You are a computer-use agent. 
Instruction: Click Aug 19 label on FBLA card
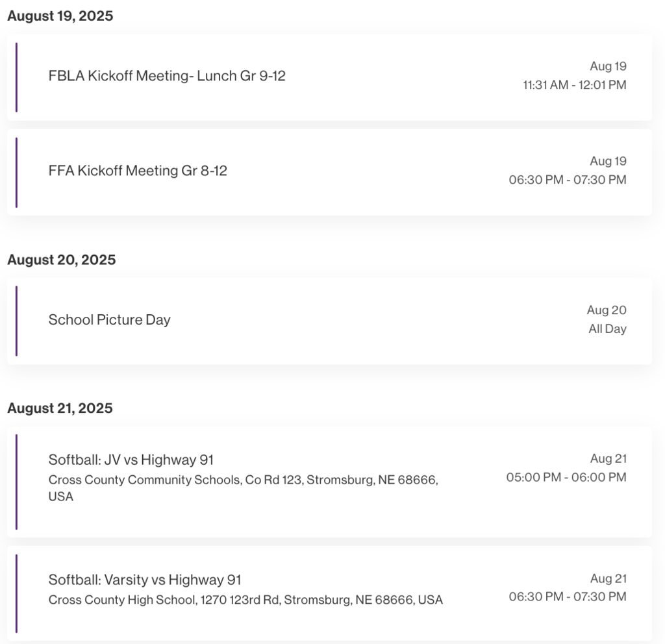pos(608,67)
